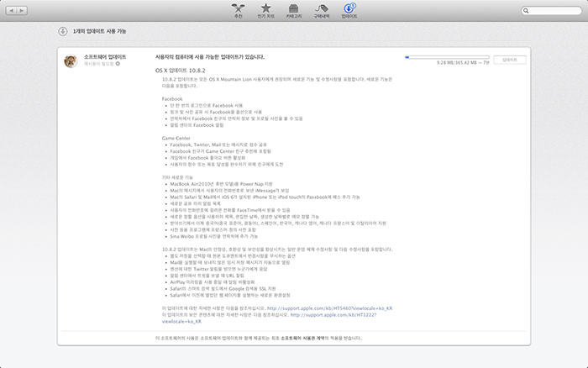Open the support.apple.com/kb/HT5460 link
This screenshot has height=368, width=588.
click(x=329, y=308)
